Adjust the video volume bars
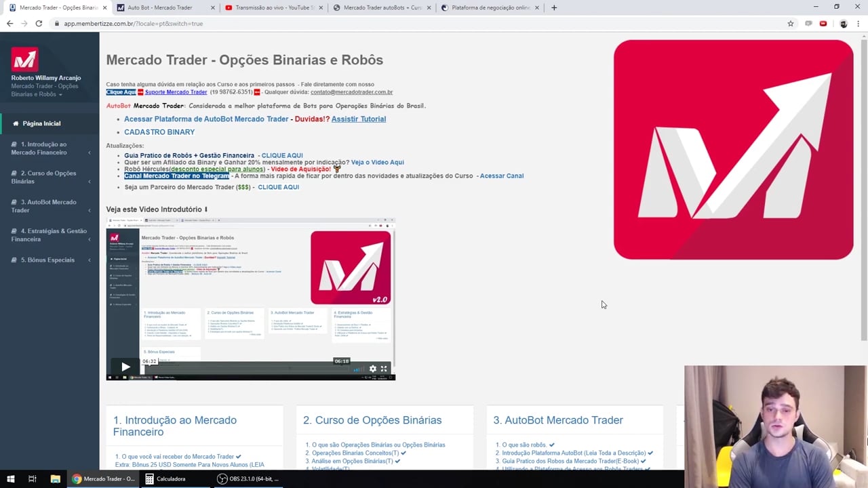Image resolution: width=868 pixels, height=488 pixels. [x=357, y=369]
